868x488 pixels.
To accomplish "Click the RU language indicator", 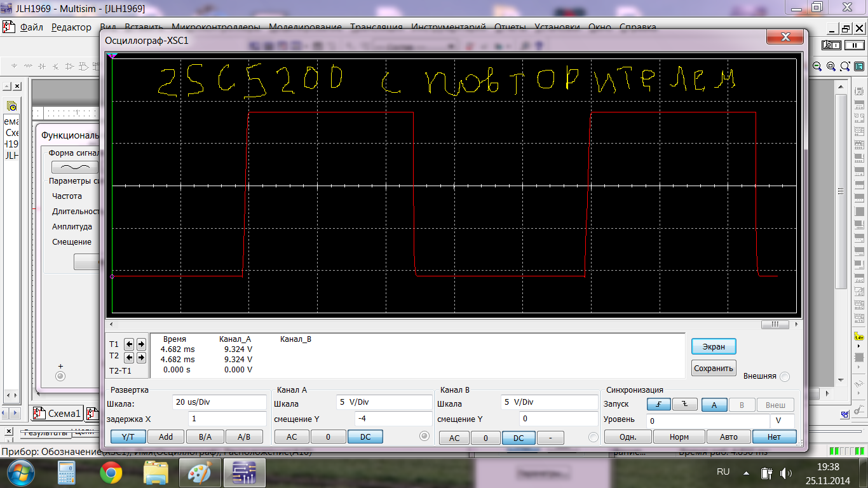I will click(x=723, y=472).
